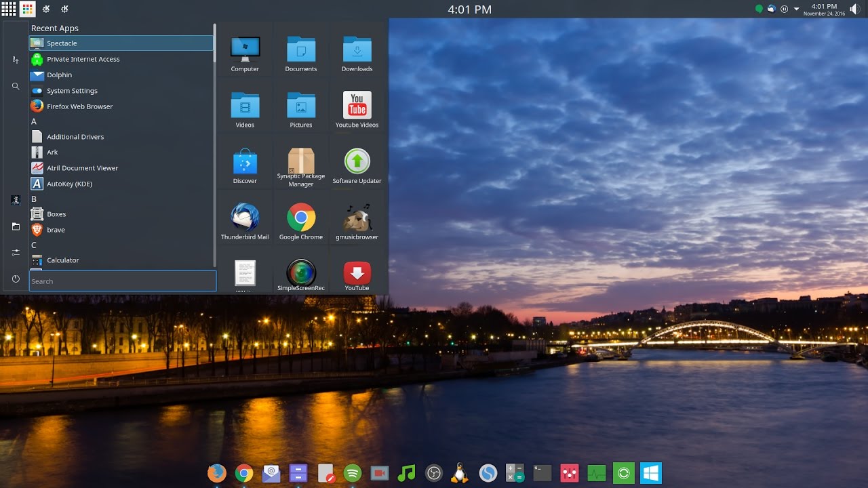Open gmusicbrowser tile
This screenshot has height=488, width=868.
pyautogui.click(x=357, y=222)
